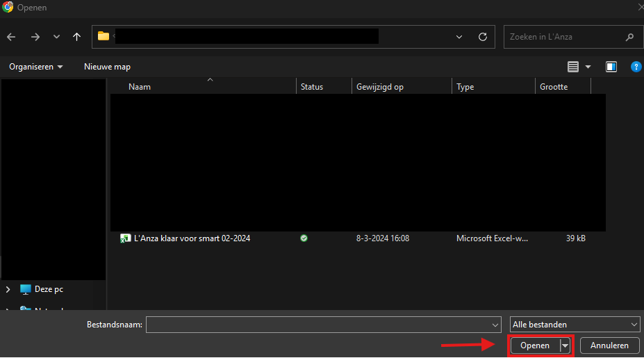Click the view layout icon
The width and height of the screenshot is (644, 358).
pyautogui.click(x=573, y=67)
